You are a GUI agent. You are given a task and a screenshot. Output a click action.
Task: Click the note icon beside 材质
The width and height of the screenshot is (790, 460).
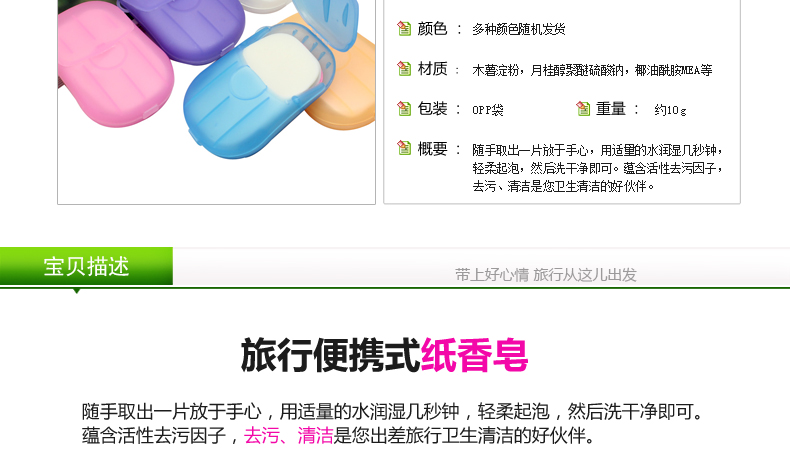click(x=404, y=69)
